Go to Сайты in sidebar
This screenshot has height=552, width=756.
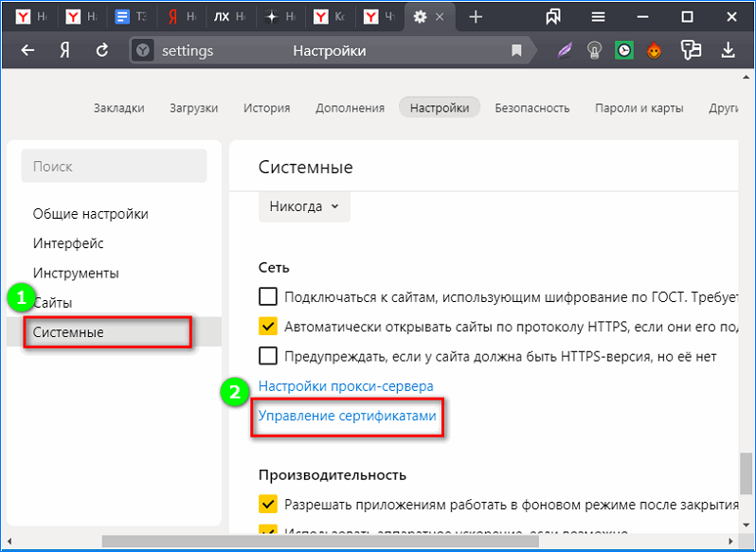point(52,303)
